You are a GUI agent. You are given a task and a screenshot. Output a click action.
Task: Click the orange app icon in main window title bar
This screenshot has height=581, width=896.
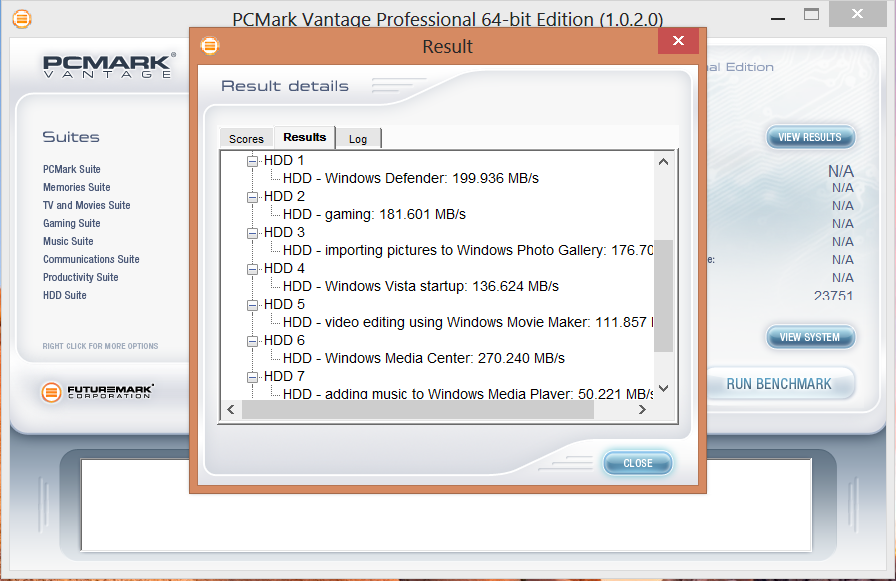coord(22,19)
